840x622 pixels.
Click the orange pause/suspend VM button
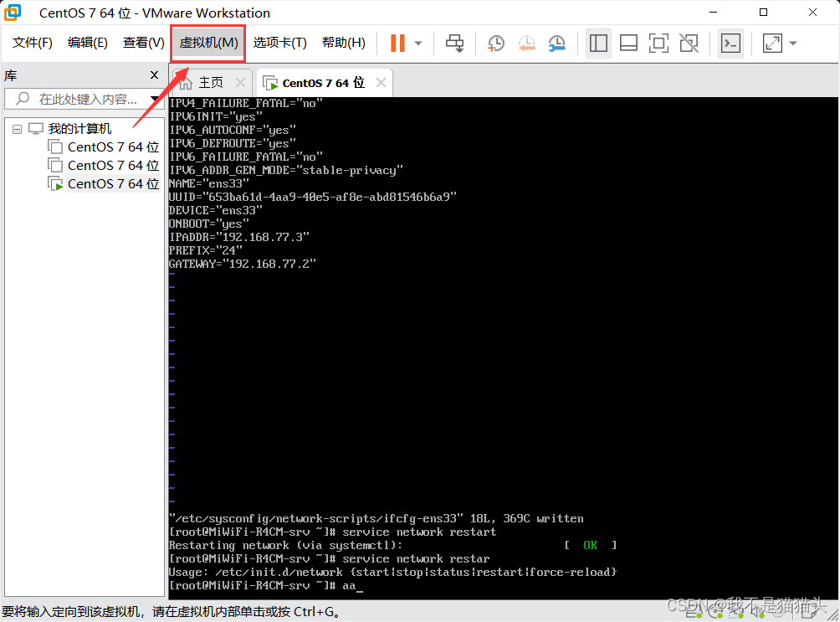[x=397, y=43]
